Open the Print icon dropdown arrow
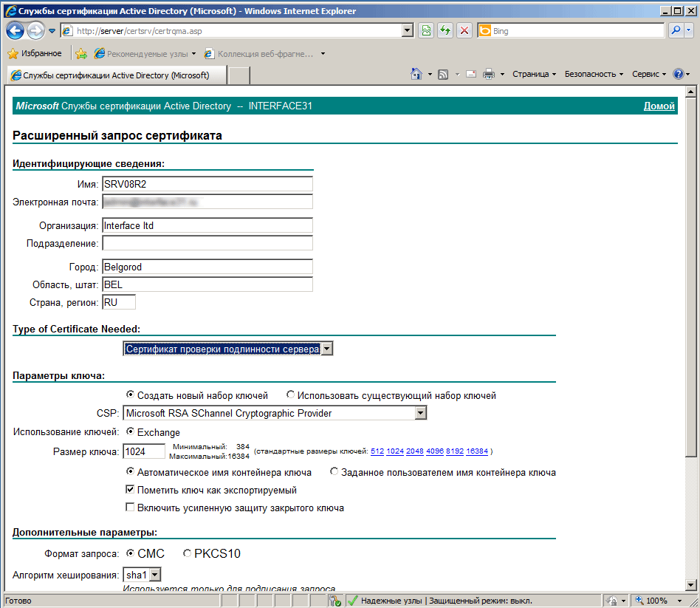Viewport: 700px width, 608px height. coord(502,74)
